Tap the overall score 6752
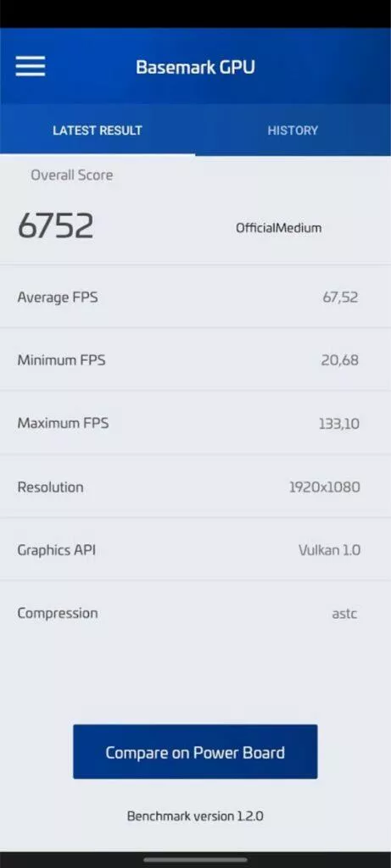391x868 pixels. tap(55, 225)
